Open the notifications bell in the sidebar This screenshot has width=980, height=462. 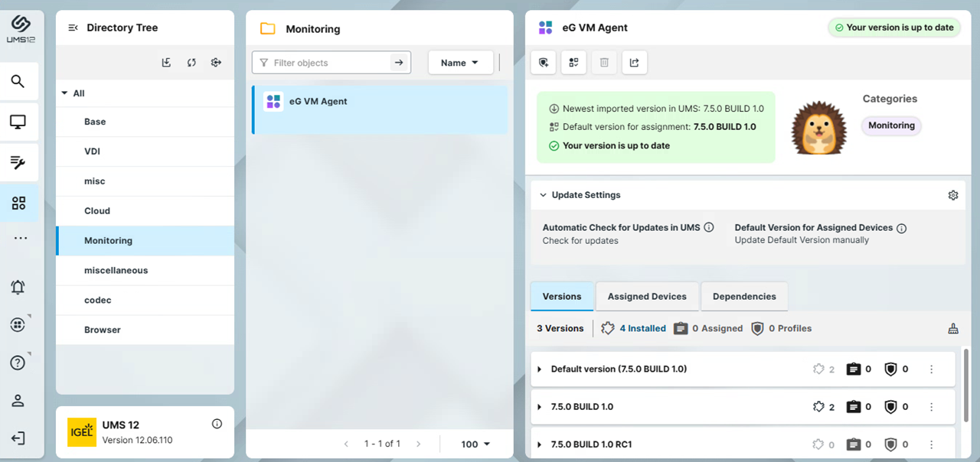click(x=18, y=287)
